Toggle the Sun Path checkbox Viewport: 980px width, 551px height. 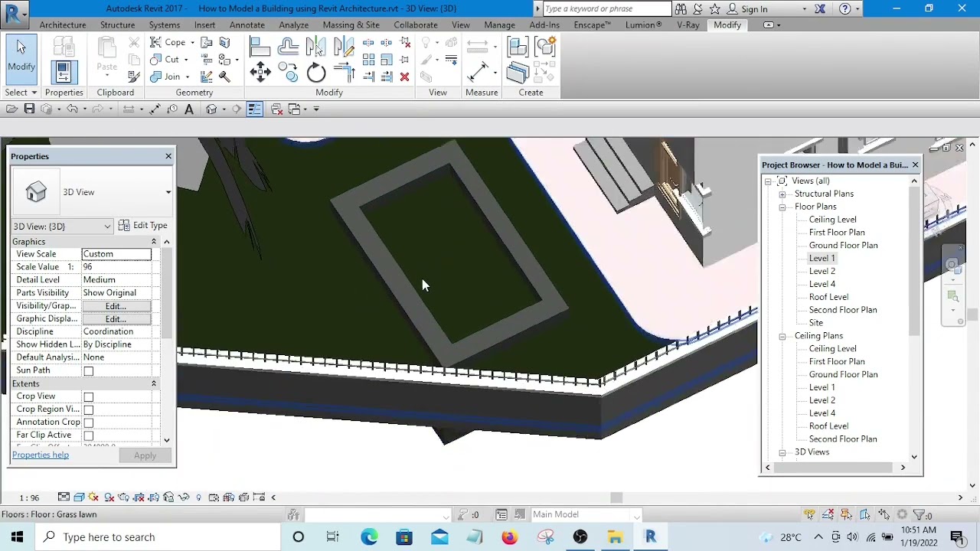tap(89, 371)
